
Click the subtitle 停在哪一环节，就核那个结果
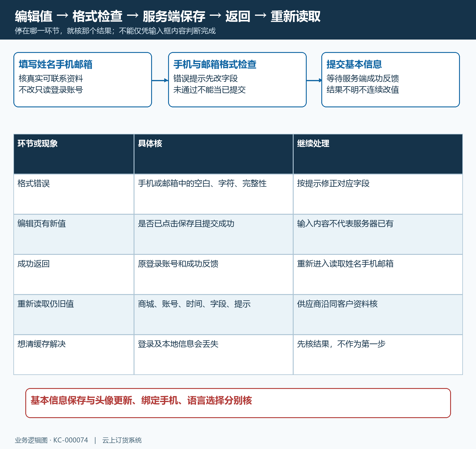coord(63,31)
